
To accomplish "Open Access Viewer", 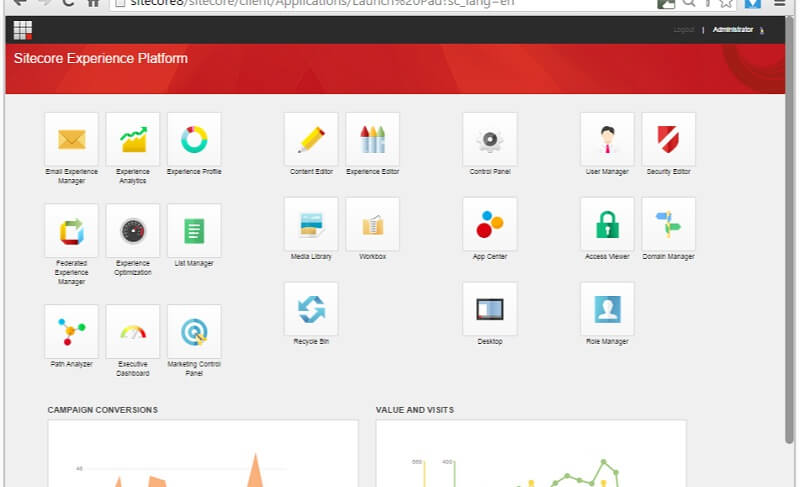I will (x=607, y=224).
